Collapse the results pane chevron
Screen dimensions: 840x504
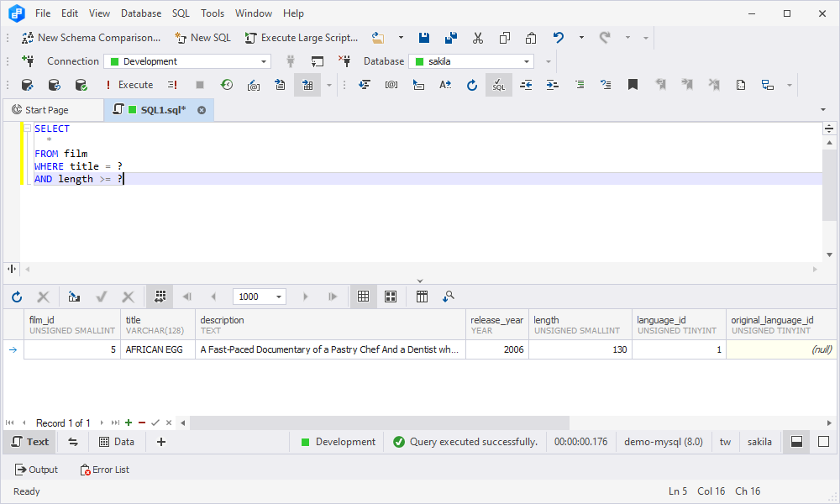pyautogui.click(x=420, y=281)
